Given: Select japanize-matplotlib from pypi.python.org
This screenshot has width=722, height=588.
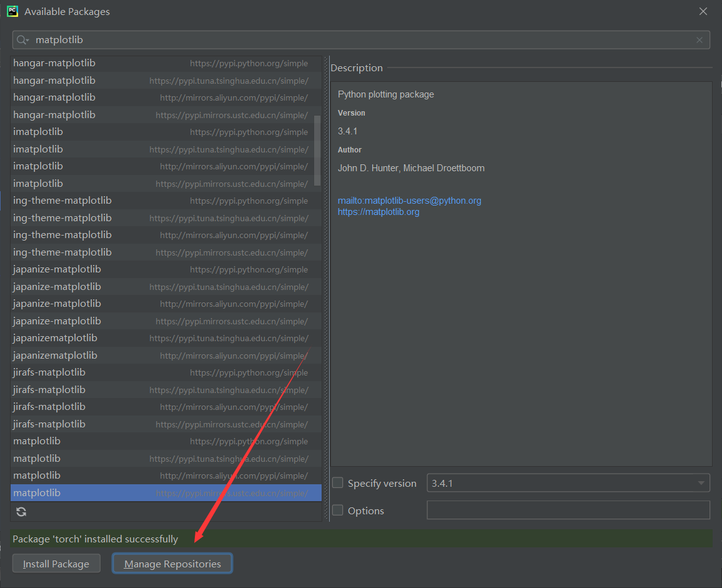Looking at the screenshot, I should [x=166, y=269].
